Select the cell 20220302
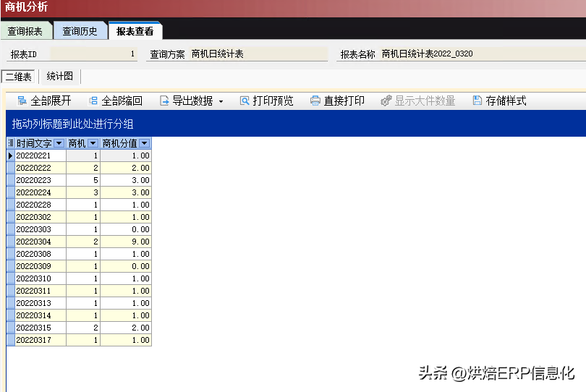Image resolution: width=586 pixels, height=392 pixels. coord(41,217)
